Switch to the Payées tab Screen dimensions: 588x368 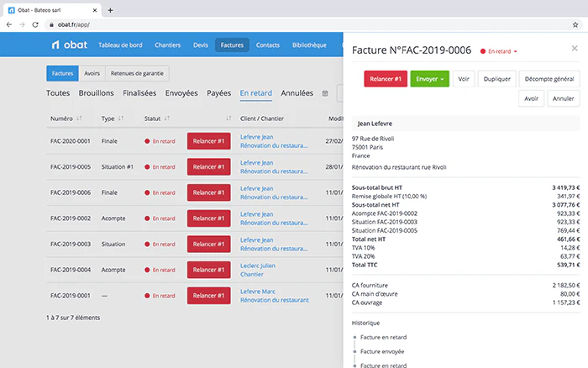click(218, 93)
